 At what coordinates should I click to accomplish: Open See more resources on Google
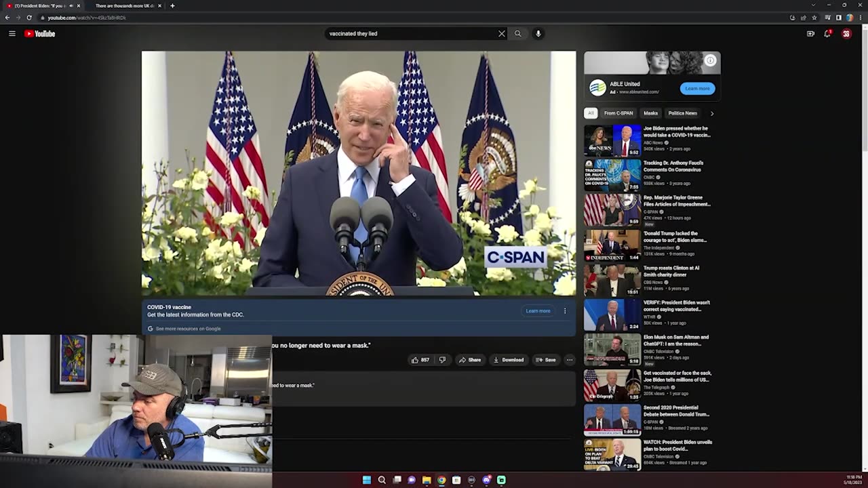point(188,329)
